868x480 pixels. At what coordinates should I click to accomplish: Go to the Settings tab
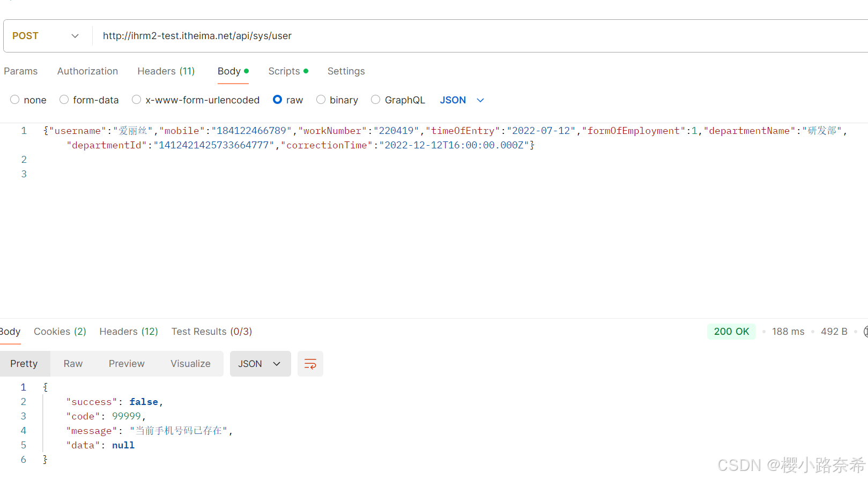346,71
